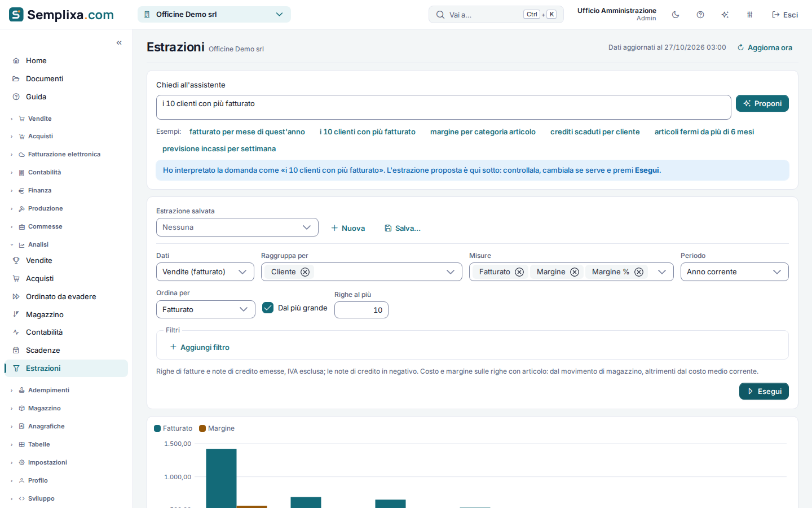
Task: Open Guida in the sidebar
Action: click(x=66, y=97)
